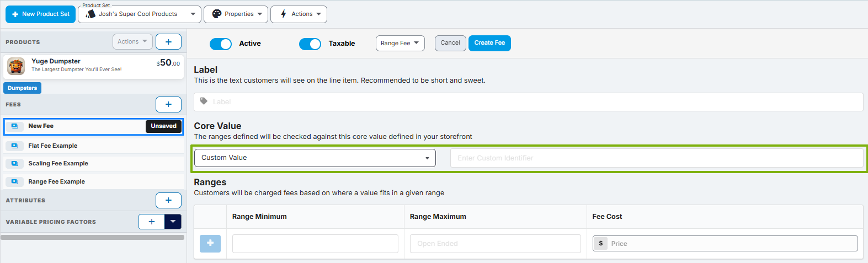Add a variable pricing factor plus icon
Viewport: 868px width, 263px height.
152,222
